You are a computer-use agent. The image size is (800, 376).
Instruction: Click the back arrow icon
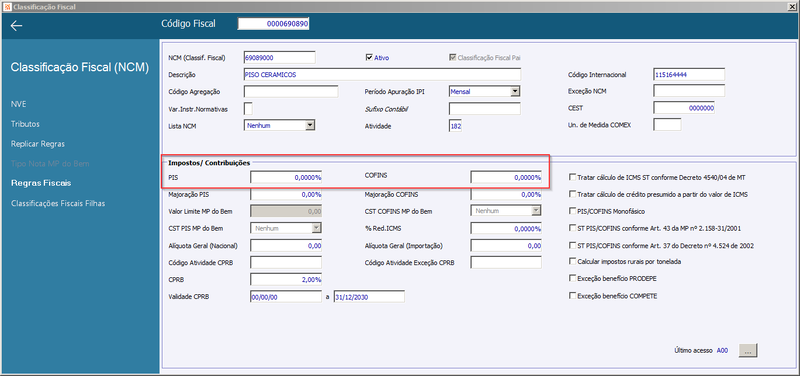tap(16, 26)
